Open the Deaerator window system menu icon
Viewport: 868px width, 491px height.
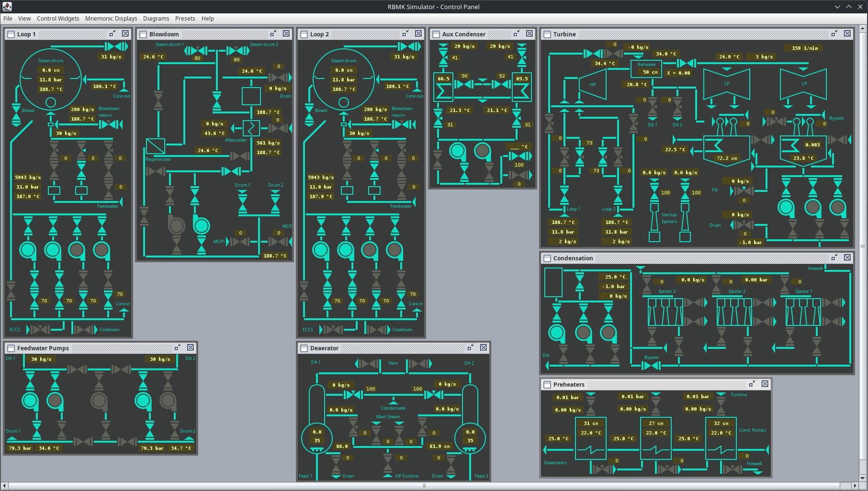(x=304, y=348)
